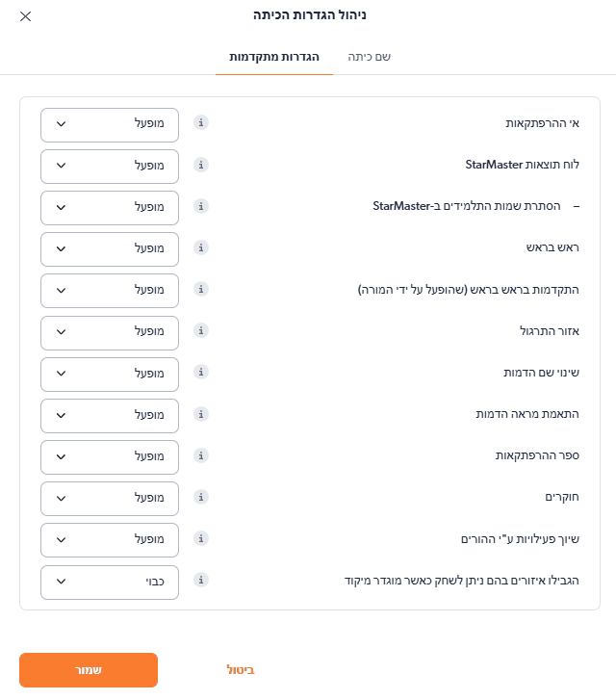Viewport: 616px width, 700px height.
Task: Close the ניהול הגדרות הכיתה dialog
Action: [25, 16]
